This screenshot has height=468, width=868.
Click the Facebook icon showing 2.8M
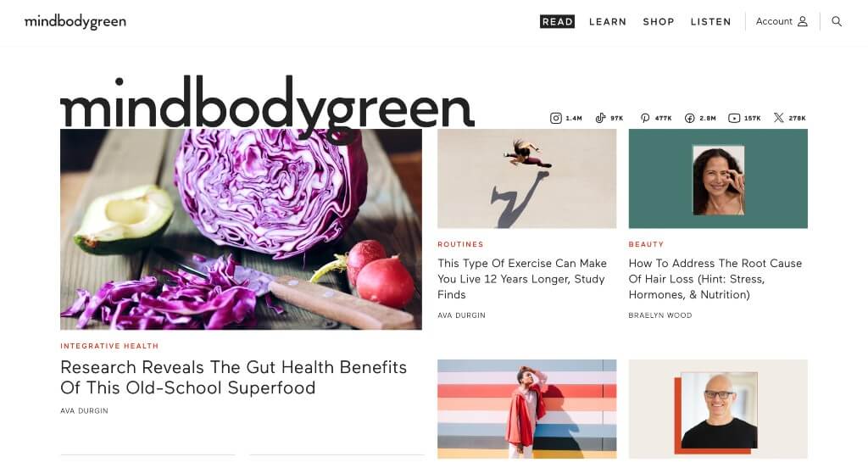pyautogui.click(x=690, y=118)
